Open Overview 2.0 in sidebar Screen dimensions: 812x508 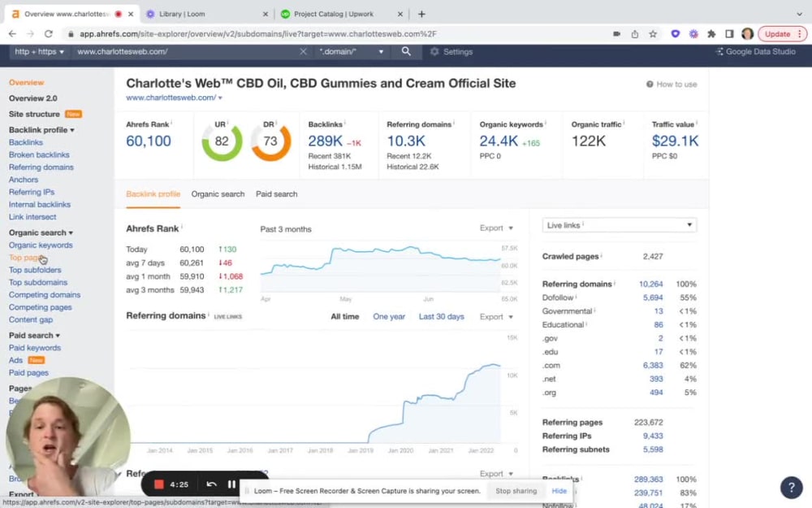(33, 98)
